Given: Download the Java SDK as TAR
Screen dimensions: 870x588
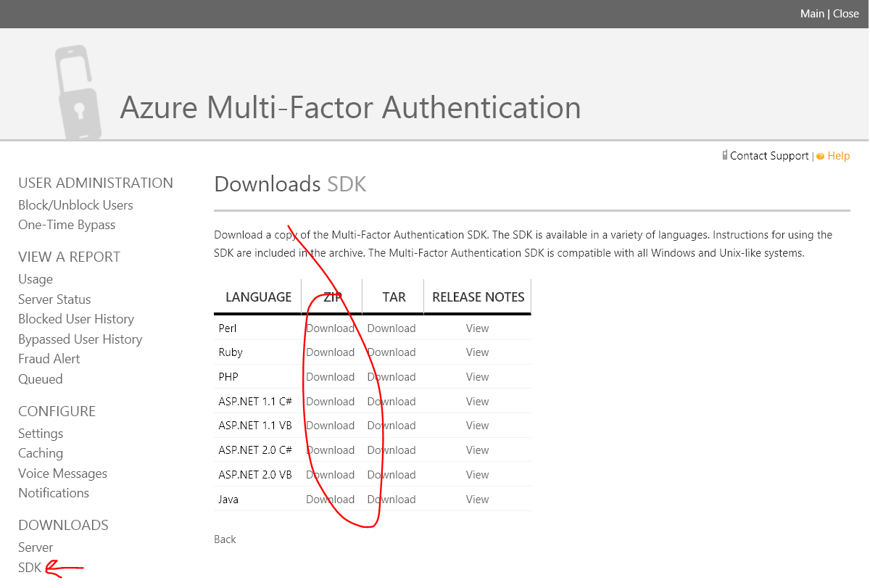Looking at the screenshot, I should click(391, 500).
